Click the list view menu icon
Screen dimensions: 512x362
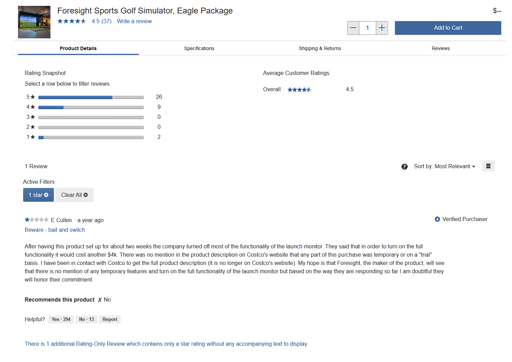pyautogui.click(x=488, y=166)
